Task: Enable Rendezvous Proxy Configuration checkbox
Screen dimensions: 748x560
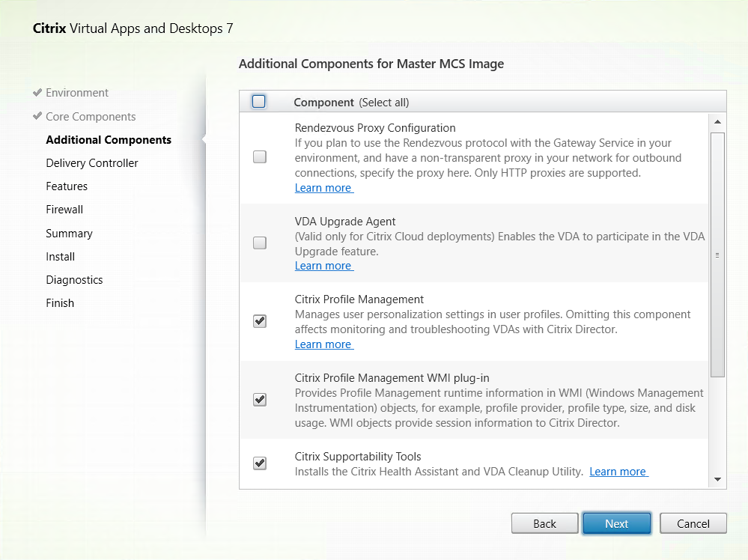Action: pos(260,157)
